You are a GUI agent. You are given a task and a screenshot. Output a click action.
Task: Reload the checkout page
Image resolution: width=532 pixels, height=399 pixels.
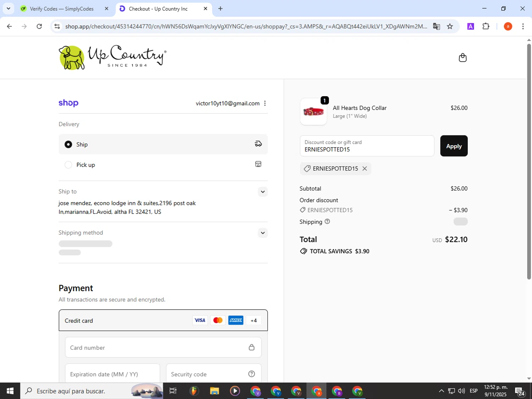point(39,26)
